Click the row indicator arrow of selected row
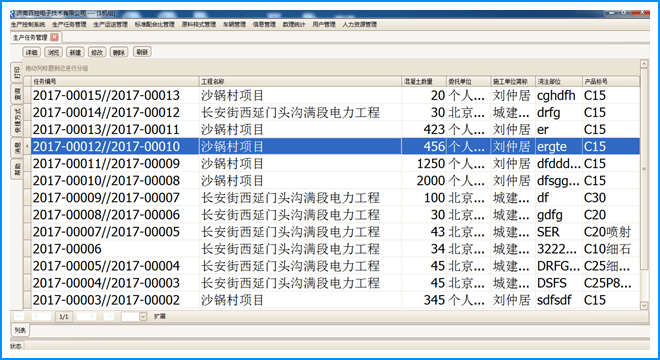 pos(27,147)
